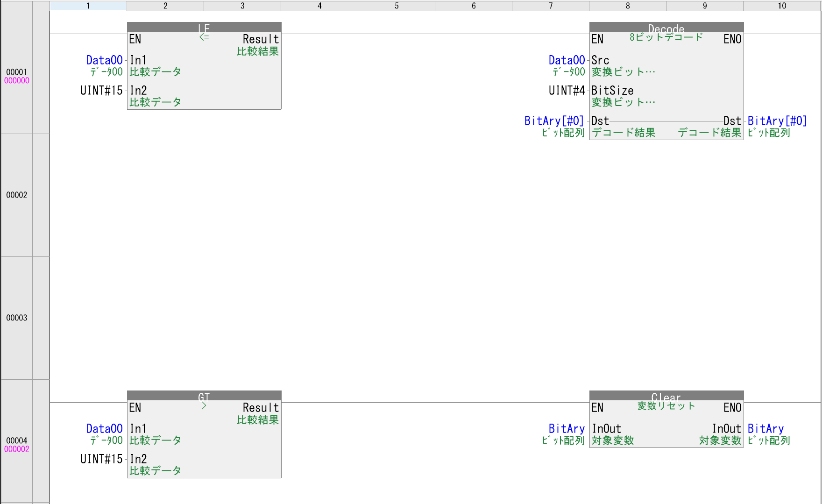Click the Result output of LE block
822x504 pixels.
pyautogui.click(x=261, y=39)
